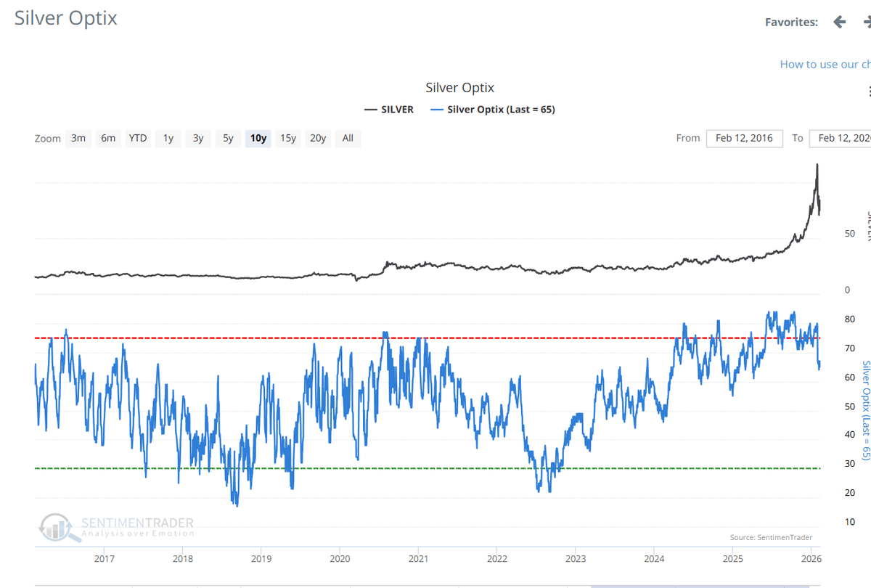Toggle the Silver Optix legend series
The height and width of the screenshot is (588, 871).
click(494, 110)
